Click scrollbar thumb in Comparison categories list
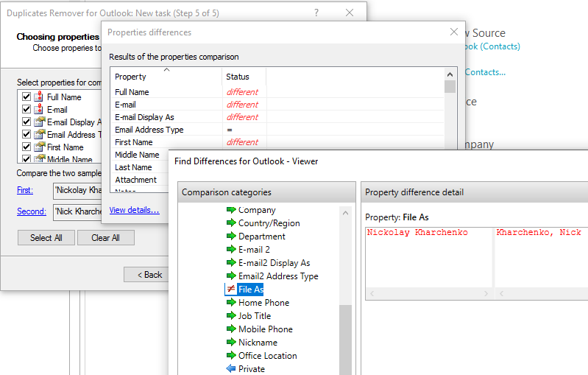The image size is (588, 375). click(x=345, y=340)
